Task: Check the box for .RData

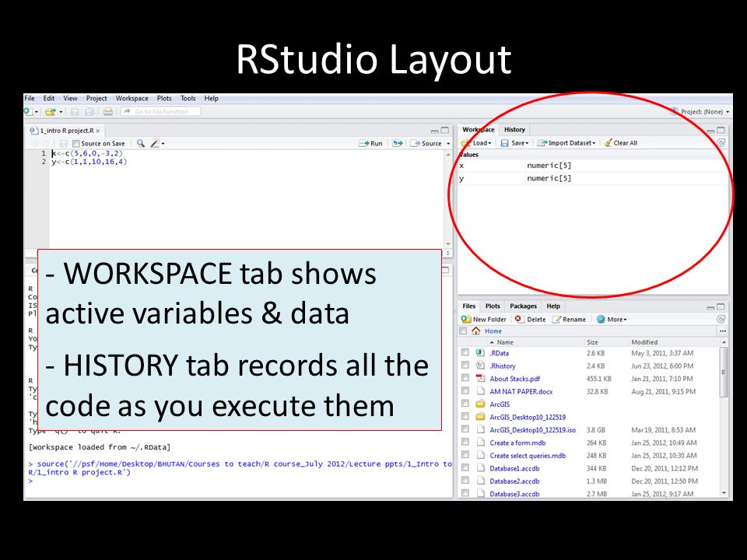Action: pyautogui.click(x=465, y=353)
